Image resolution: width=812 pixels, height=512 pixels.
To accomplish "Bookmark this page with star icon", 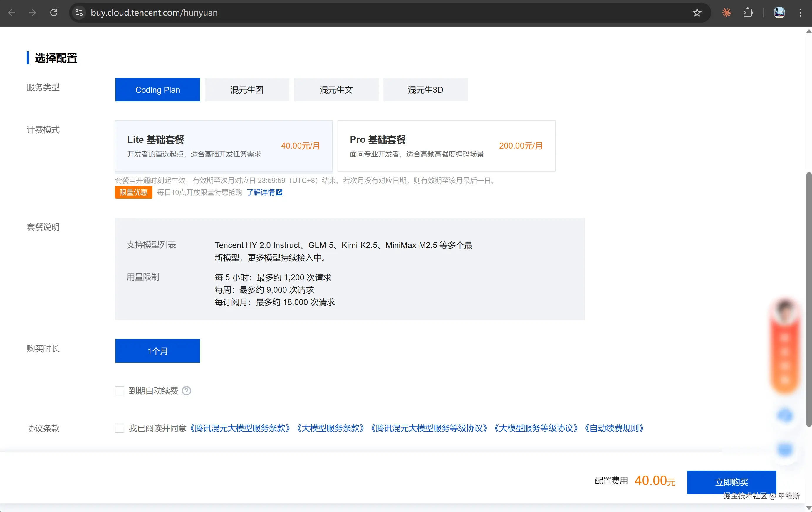I will coord(697,13).
